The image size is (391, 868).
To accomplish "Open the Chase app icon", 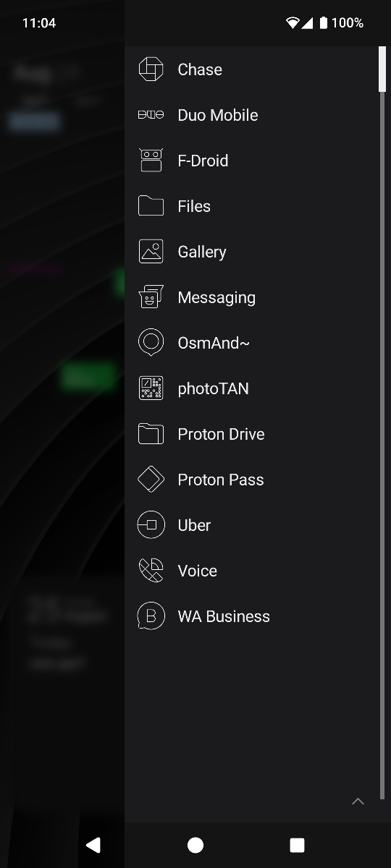I will coord(151,69).
